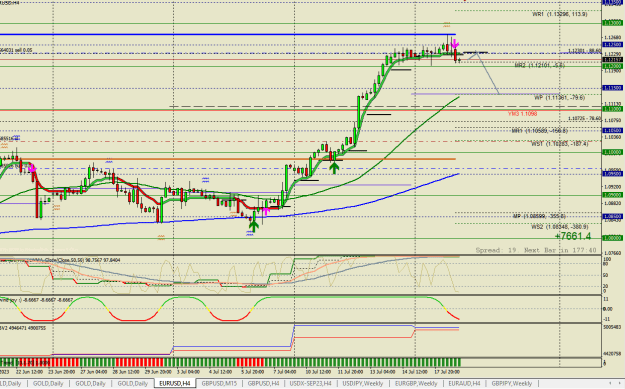
Task: Select the EURAUD,H4 chart tab
Action: point(464,383)
